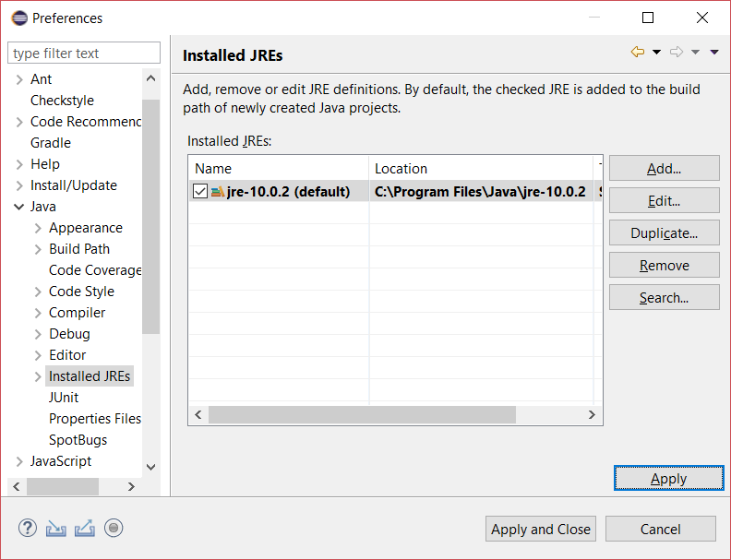
Task: Click Apply and Close
Action: click(541, 529)
